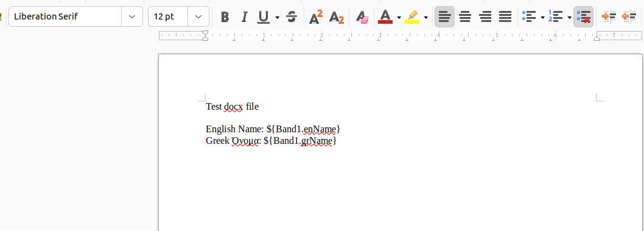Align paragraph to the right
Screen dimensions: 644x231
tap(485, 17)
